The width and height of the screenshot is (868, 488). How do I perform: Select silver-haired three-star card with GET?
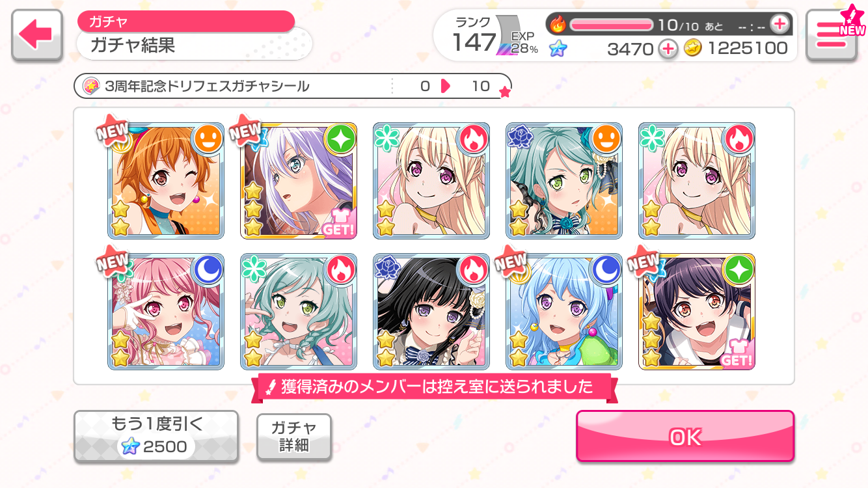299,180
